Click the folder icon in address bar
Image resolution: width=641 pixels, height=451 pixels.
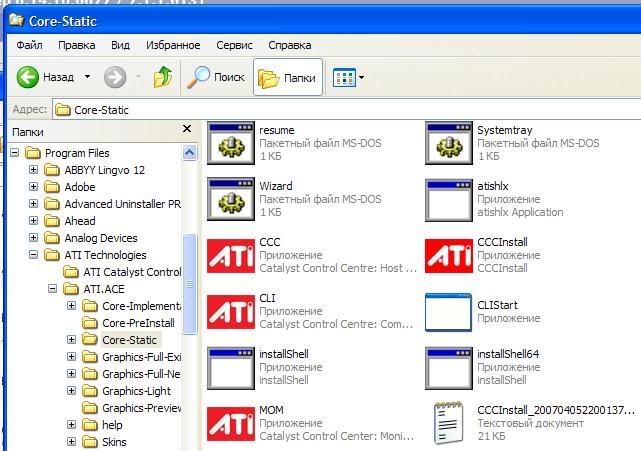pos(63,110)
